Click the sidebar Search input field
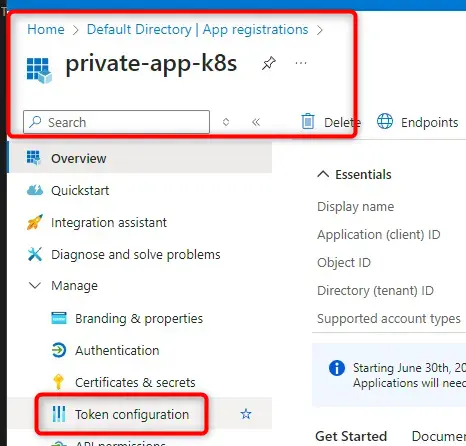The image size is (466, 446). click(116, 122)
